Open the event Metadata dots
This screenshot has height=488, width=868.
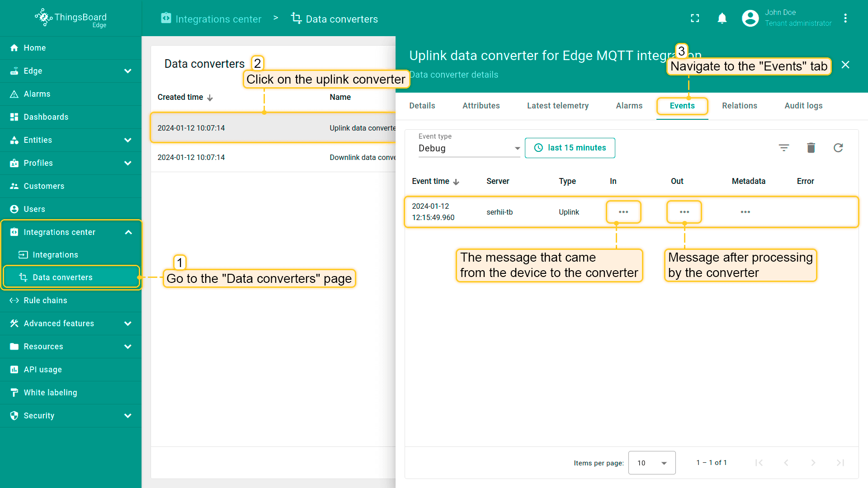(x=745, y=212)
